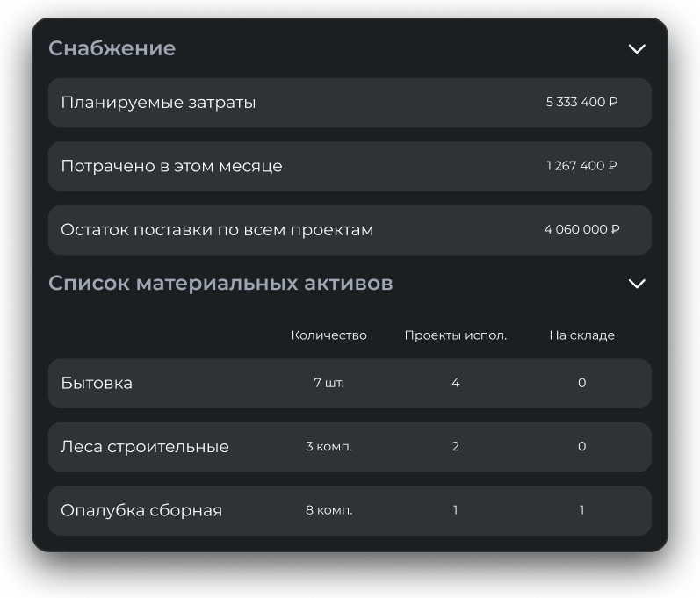
Task: Select the Леса строительные asset name
Action: 145,447
